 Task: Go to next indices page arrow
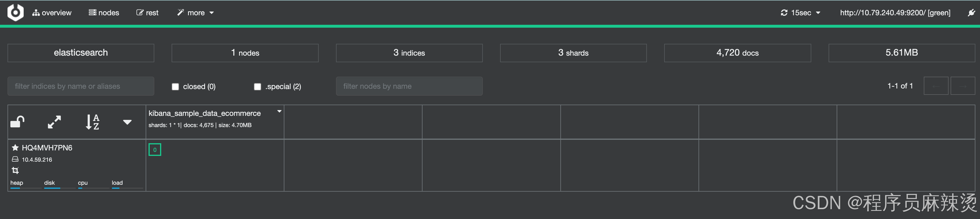962,86
